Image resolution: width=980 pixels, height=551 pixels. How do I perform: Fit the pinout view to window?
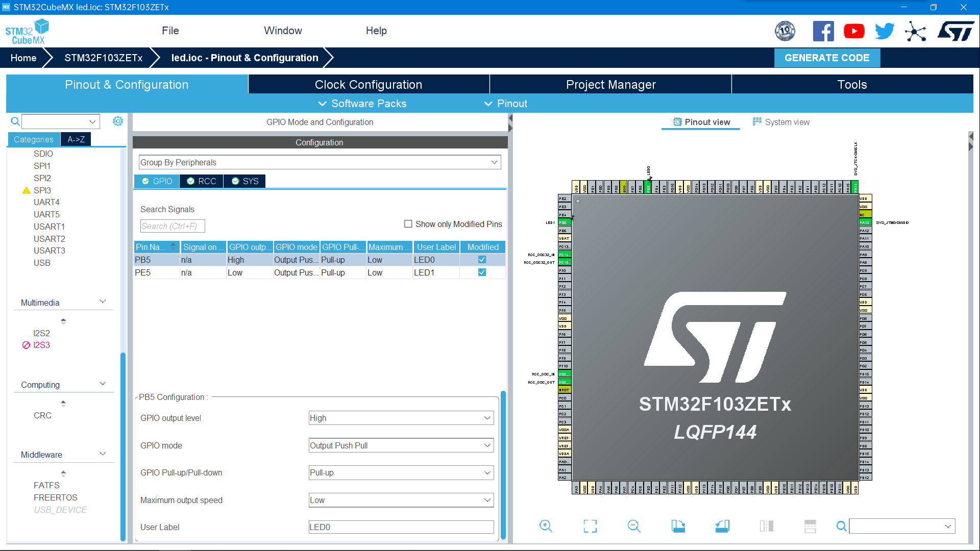[590, 526]
